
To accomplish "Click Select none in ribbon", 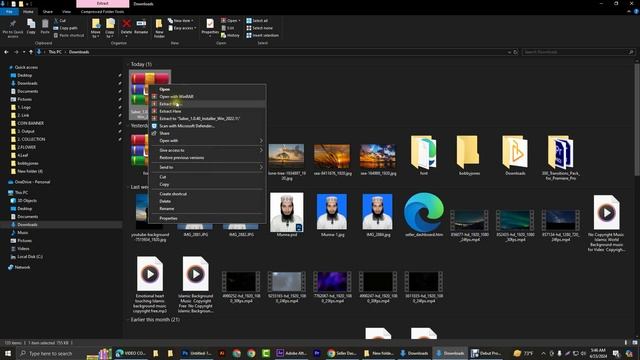I will (x=259, y=28).
